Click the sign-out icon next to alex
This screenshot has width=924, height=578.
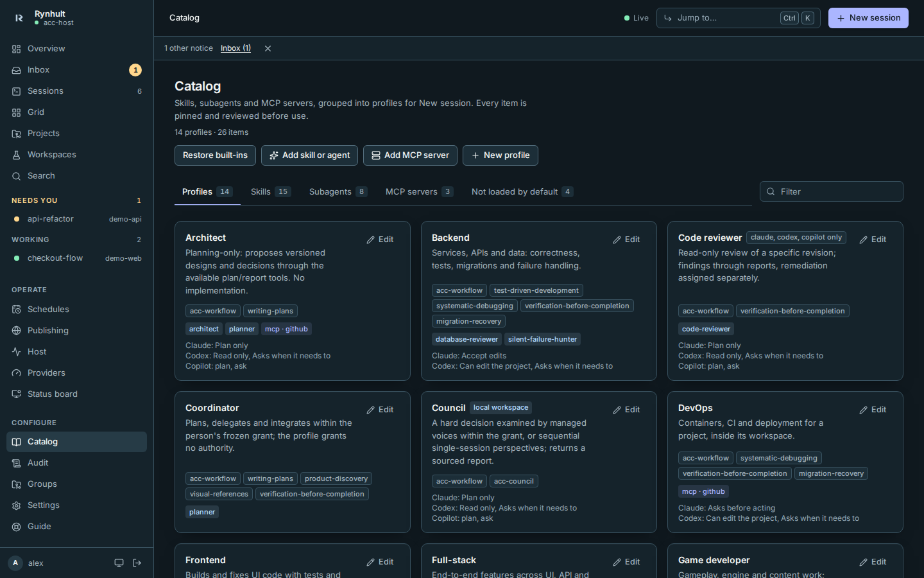tap(137, 563)
